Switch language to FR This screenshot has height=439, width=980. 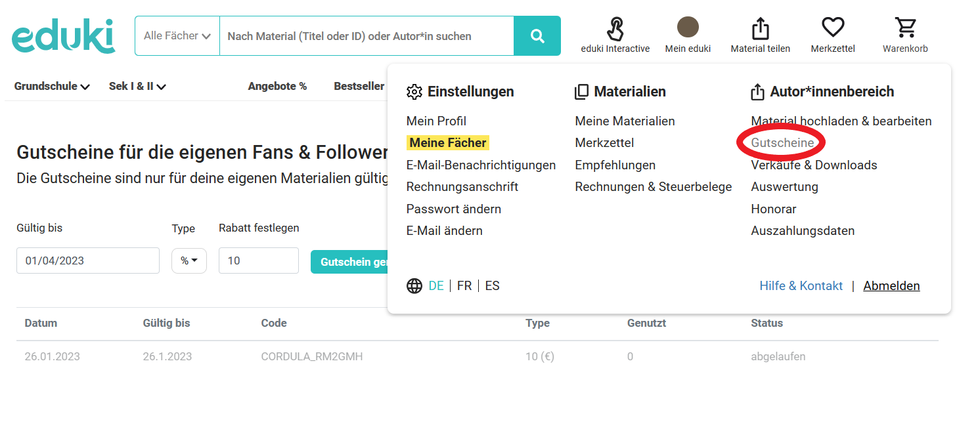(x=464, y=285)
